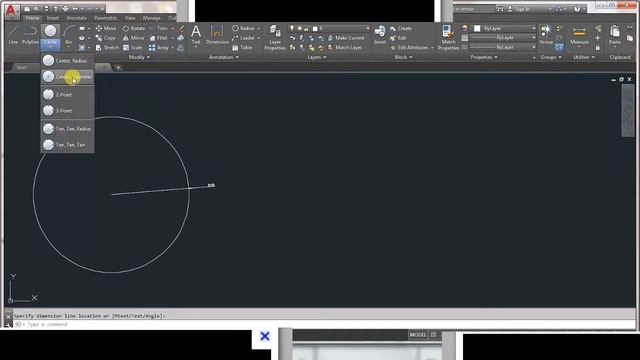Viewport: 640px width, 360px height.
Task: Click the Stretch tool
Action: tap(107, 48)
